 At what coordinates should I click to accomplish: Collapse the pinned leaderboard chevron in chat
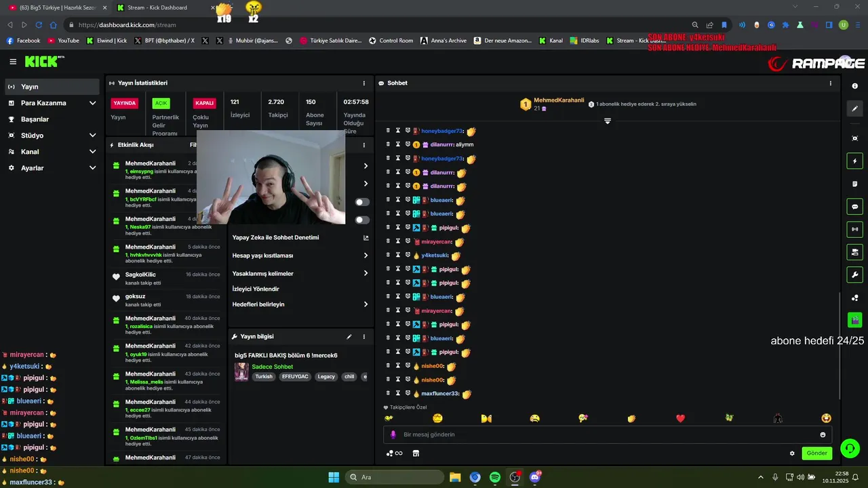pos(608,121)
